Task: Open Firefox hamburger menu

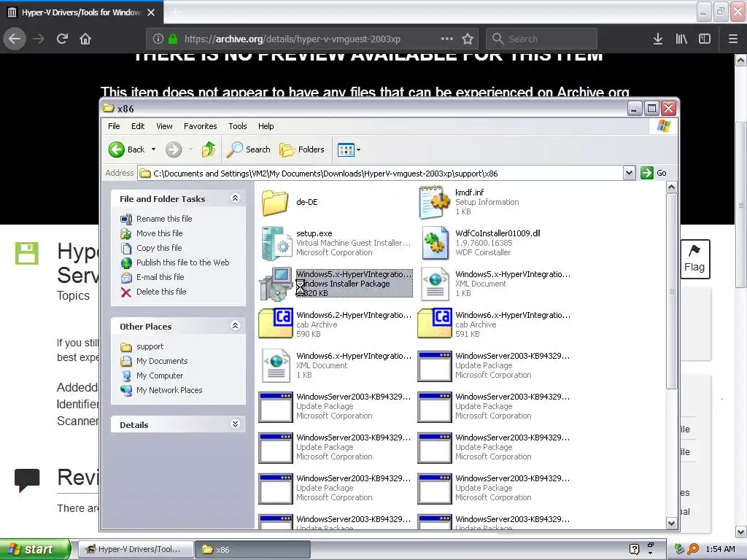Action: click(x=733, y=39)
